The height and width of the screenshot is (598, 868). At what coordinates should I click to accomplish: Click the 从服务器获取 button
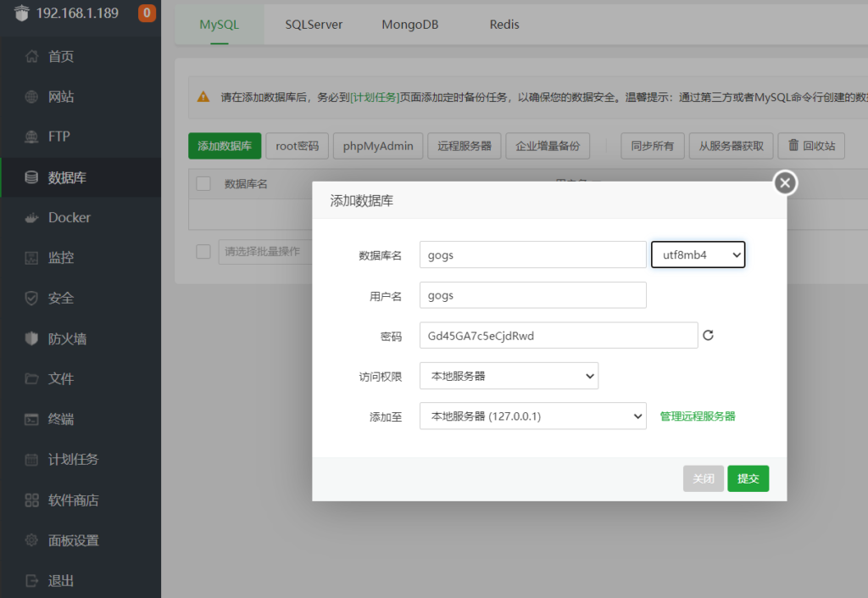(731, 146)
